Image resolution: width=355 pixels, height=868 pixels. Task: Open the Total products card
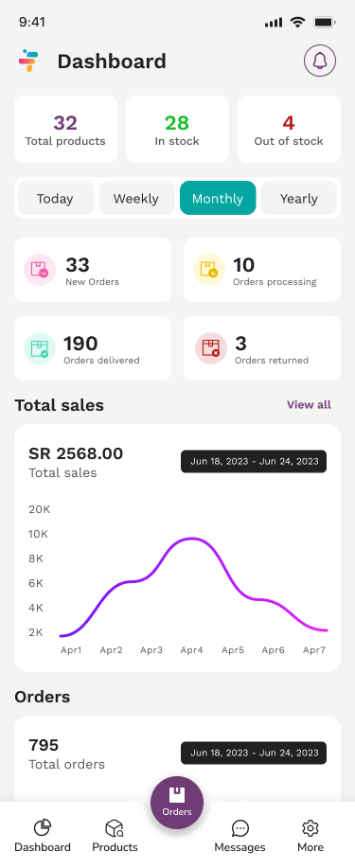pyautogui.click(x=65, y=129)
